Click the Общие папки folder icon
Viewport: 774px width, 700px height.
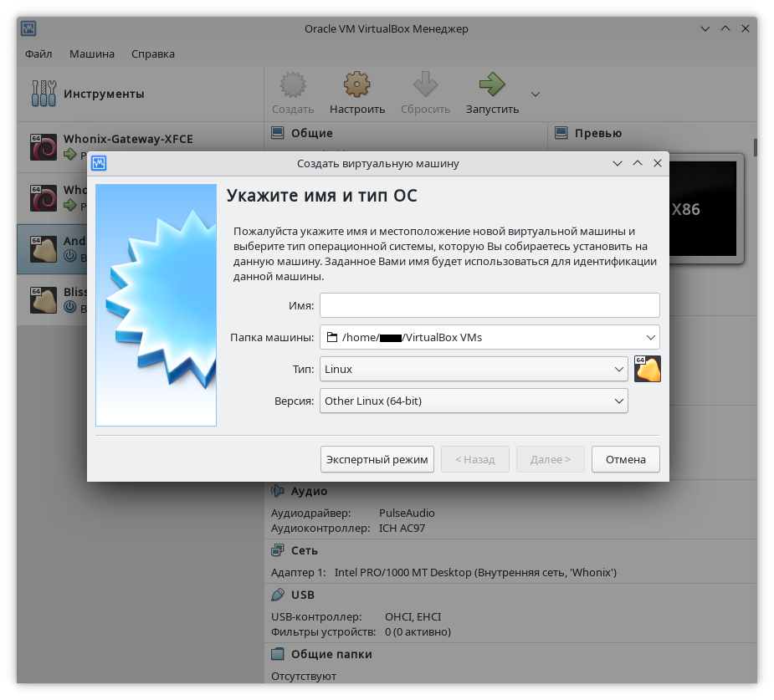coord(278,654)
